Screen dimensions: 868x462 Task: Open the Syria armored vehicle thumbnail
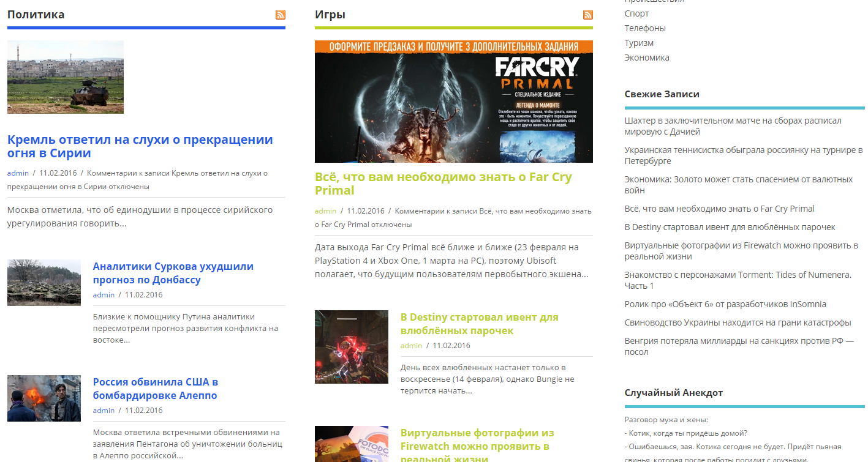[x=66, y=77]
